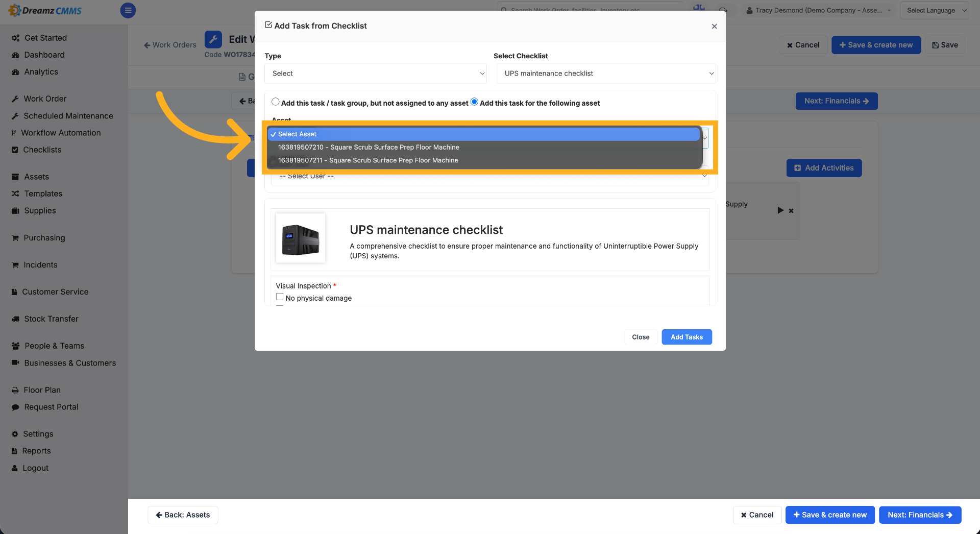This screenshot has width=980, height=534.
Task: Click the Floor Plan icon
Action: pos(15,390)
